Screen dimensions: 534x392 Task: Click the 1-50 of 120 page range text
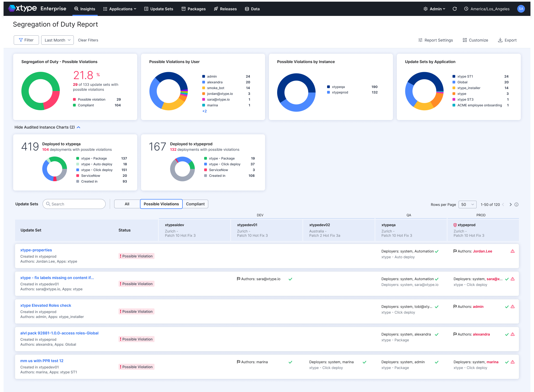[x=490, y=204]
